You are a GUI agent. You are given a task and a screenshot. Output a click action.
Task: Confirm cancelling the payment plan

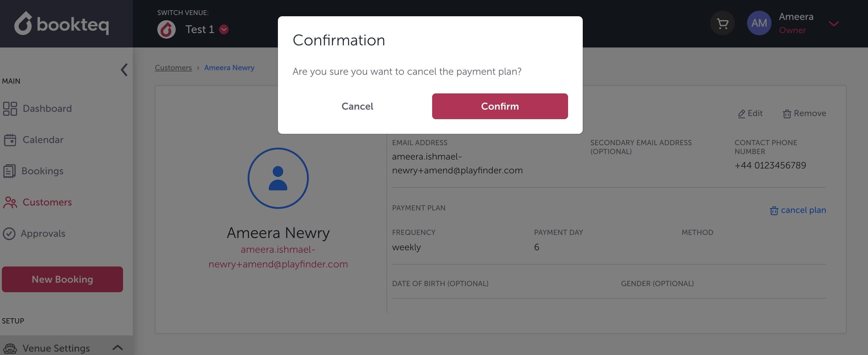click(500, 106)
